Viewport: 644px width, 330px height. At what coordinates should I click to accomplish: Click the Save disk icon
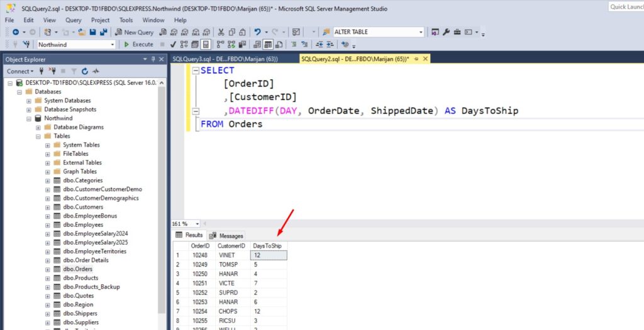(x=93, y=32)
